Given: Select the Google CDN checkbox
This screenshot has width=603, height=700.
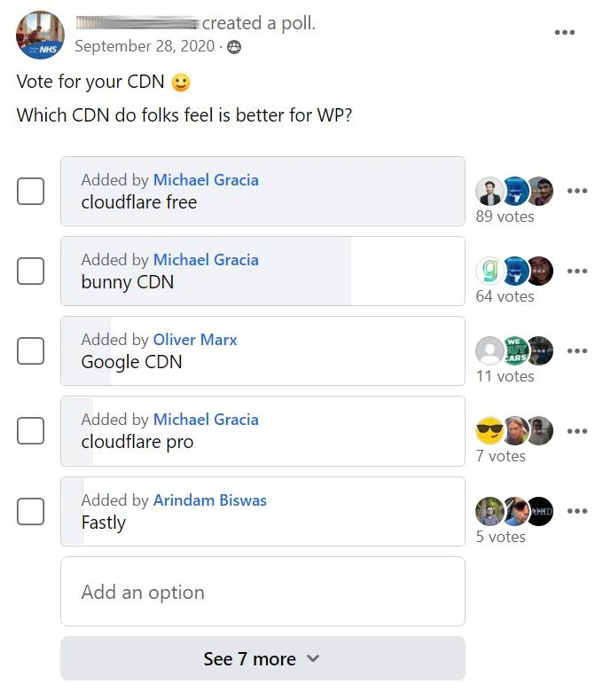Looking at the screenshot, I should [x=31, y=350].
